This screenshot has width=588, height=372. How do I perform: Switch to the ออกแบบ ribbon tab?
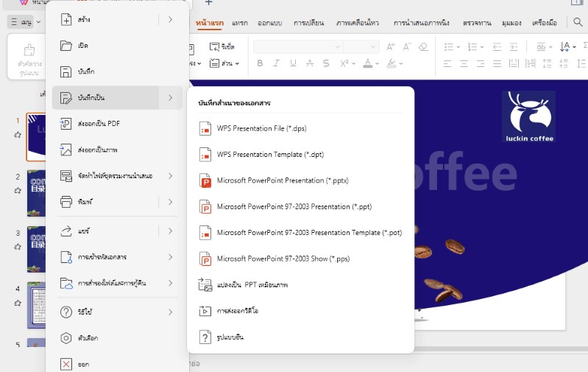click(x=269, y=23)
